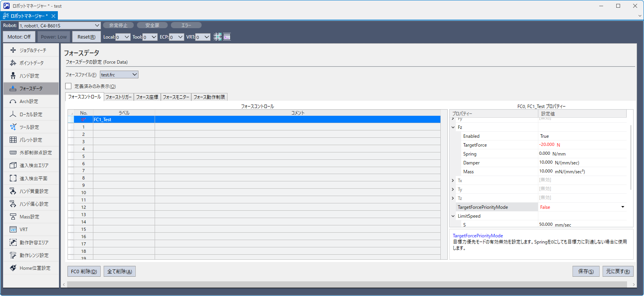Image resolution: width=644 pixels, height=296 pixels.
Task: Switch to the フォースモニター tab
Action: point(176,97)
